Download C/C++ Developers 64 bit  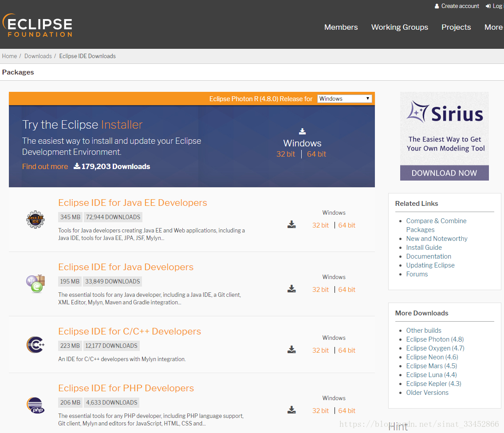coord(346,350)
